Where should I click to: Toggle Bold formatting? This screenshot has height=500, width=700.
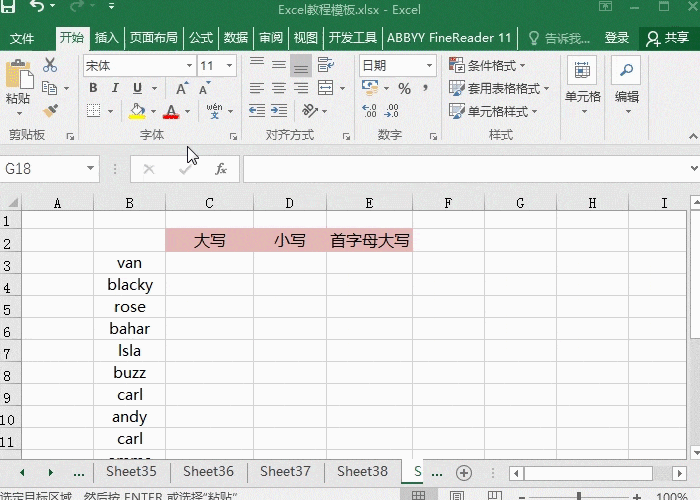[93, 88]
